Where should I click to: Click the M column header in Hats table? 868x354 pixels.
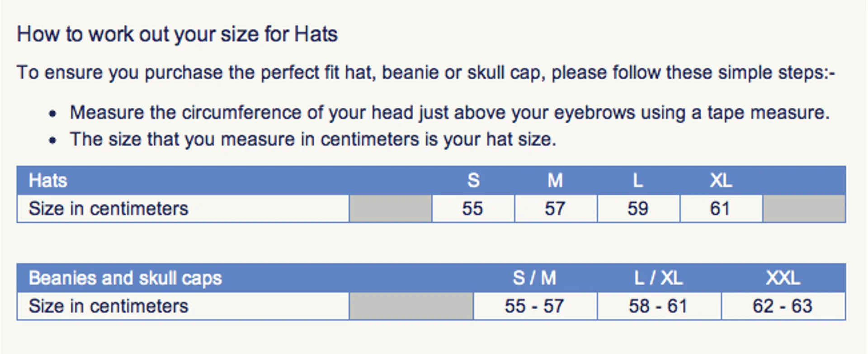555,181
